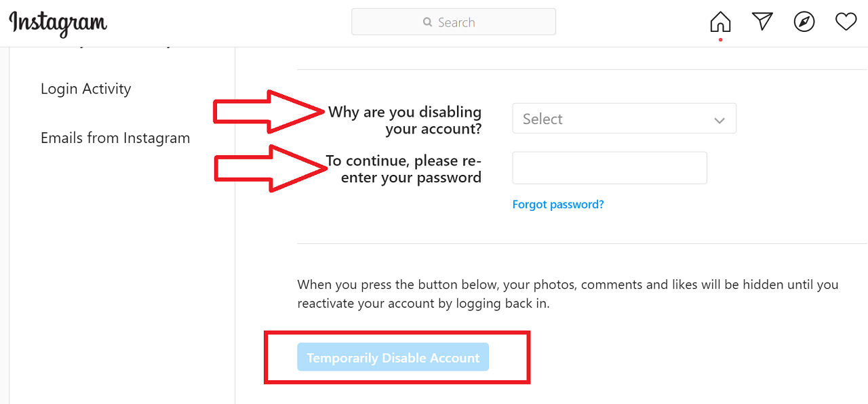868x404 pixels.
Task: Click the Forgot password? link
Action: tap(558, 204)
